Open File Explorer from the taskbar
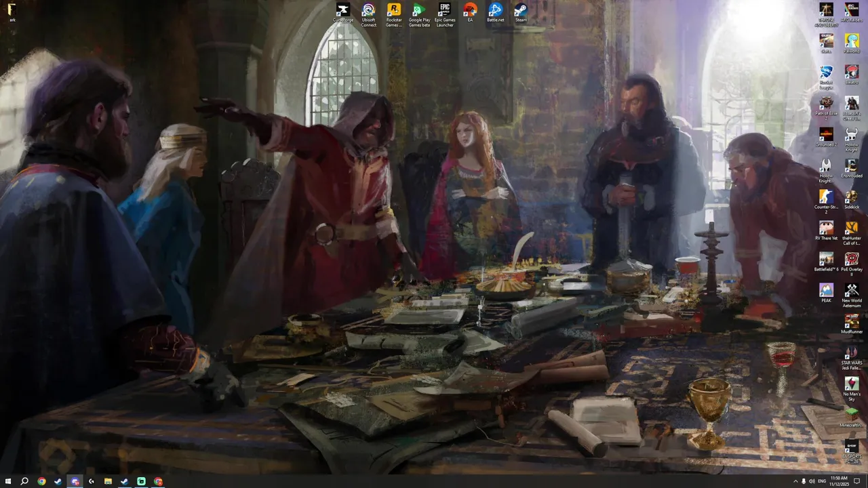 tap(108, 481)
